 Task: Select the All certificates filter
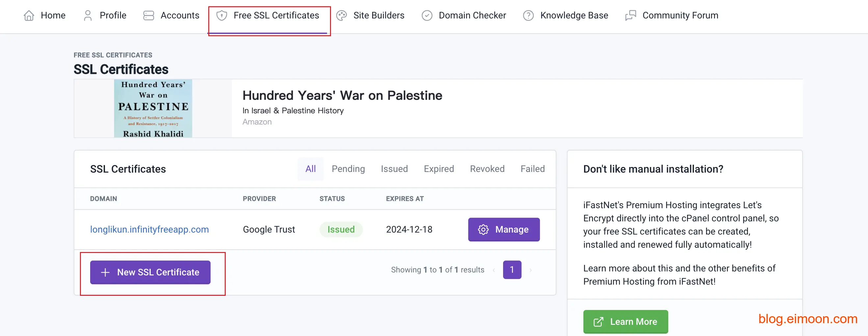coord(310,169)
